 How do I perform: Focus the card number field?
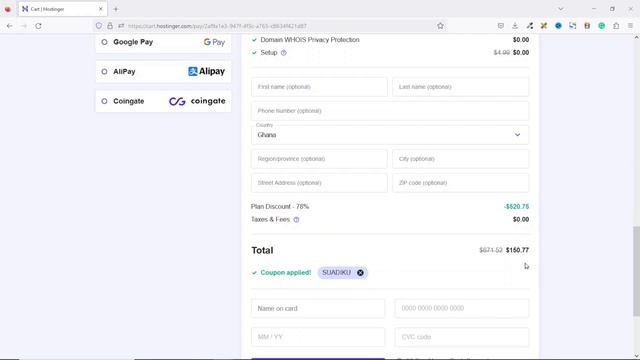tap(462, 309)
